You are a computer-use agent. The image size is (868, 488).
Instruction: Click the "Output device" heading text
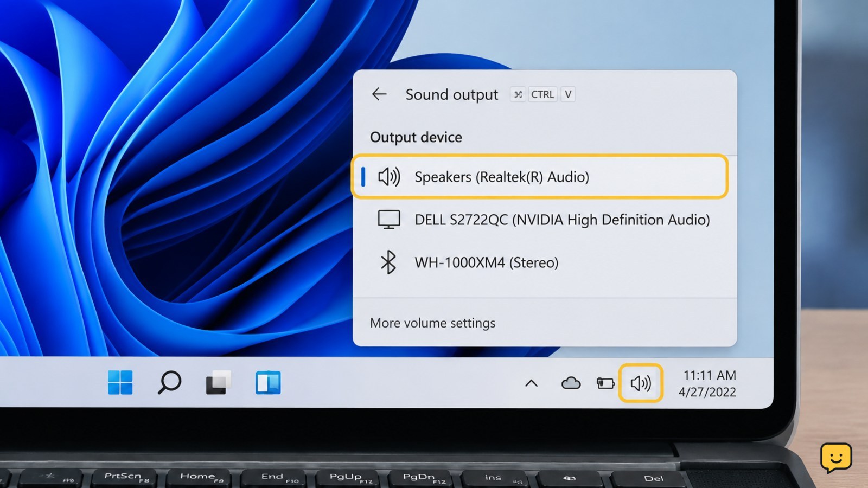416,137
